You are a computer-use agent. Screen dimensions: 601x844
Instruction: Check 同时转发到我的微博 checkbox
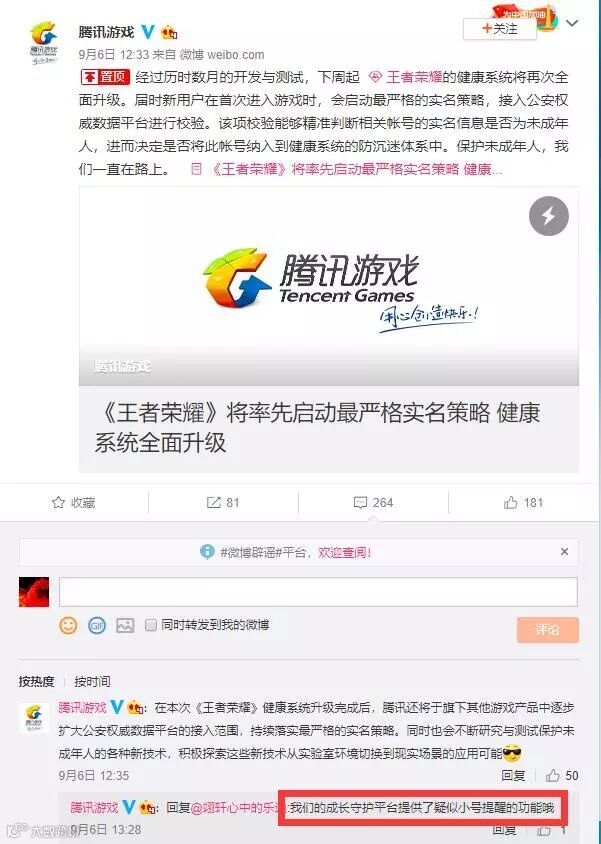(x=151, y=624)
